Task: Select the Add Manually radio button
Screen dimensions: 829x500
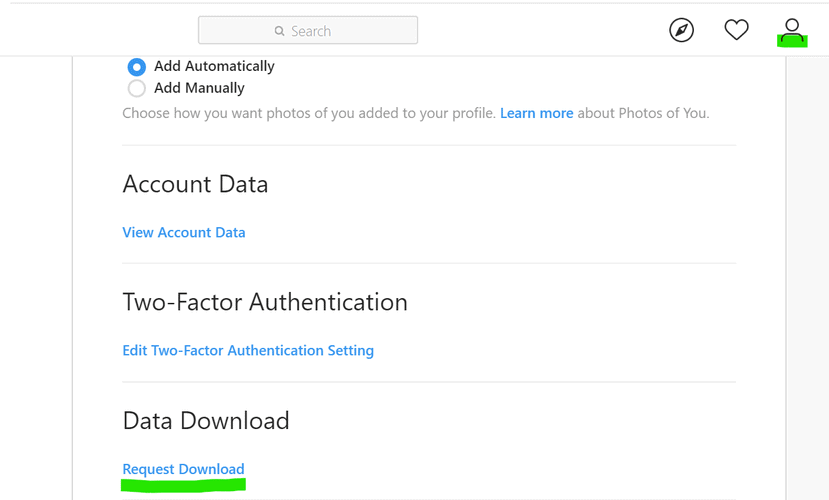Action: [136, 88]
